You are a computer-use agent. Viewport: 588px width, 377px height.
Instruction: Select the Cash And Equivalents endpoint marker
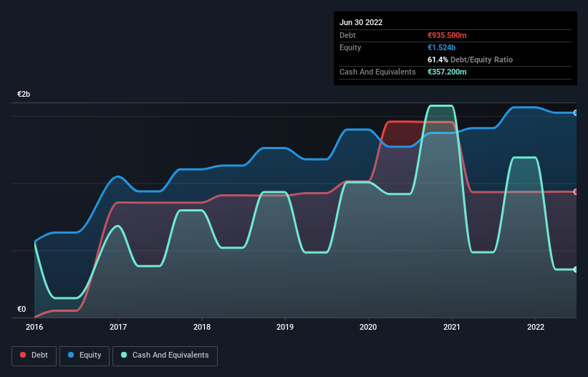pos(576,269)
